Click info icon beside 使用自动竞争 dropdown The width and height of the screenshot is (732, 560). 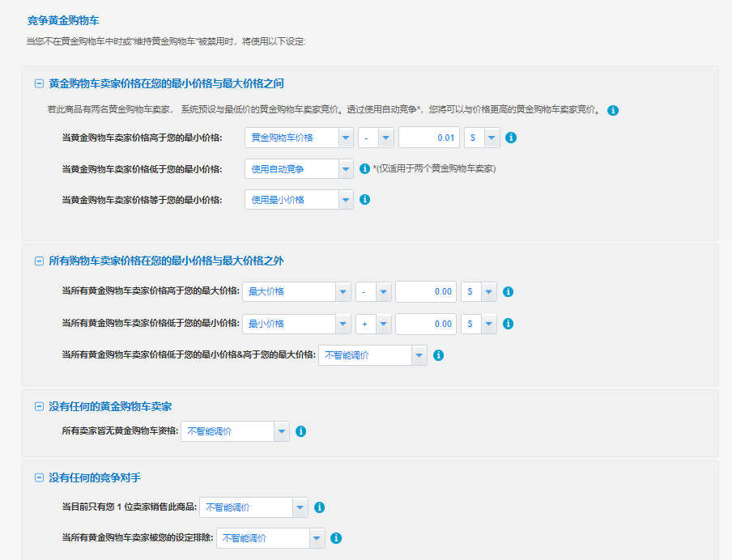tap(364, 169)
